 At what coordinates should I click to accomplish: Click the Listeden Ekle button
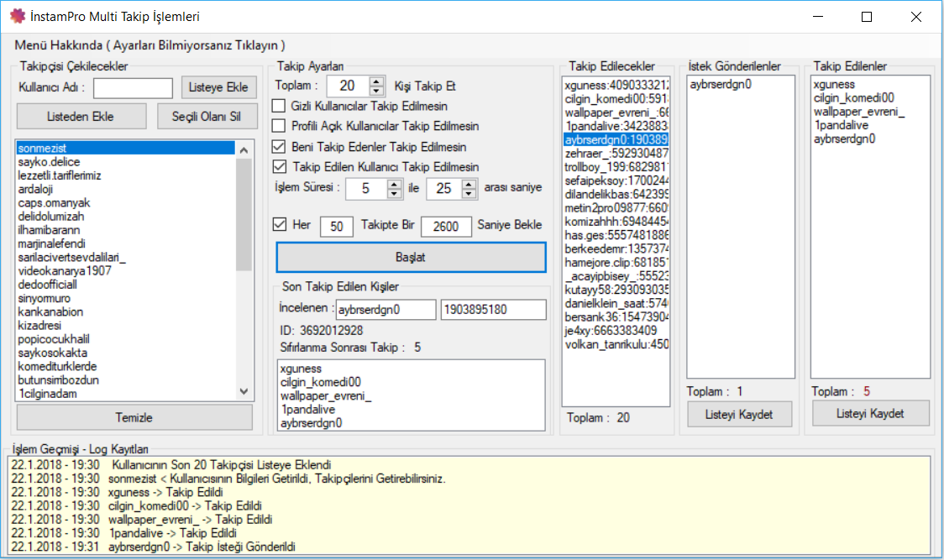click(81, 116)
